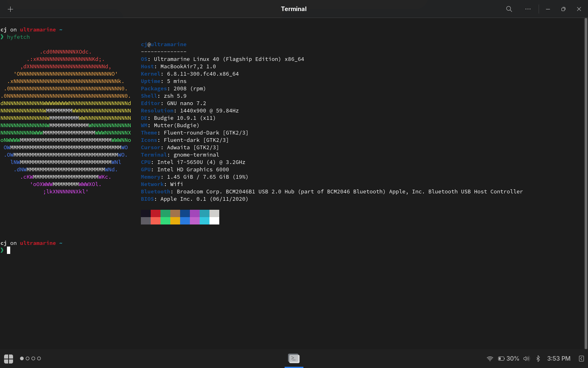Minimize the Terminal window
Screen dimensions: 588x368
548,9
